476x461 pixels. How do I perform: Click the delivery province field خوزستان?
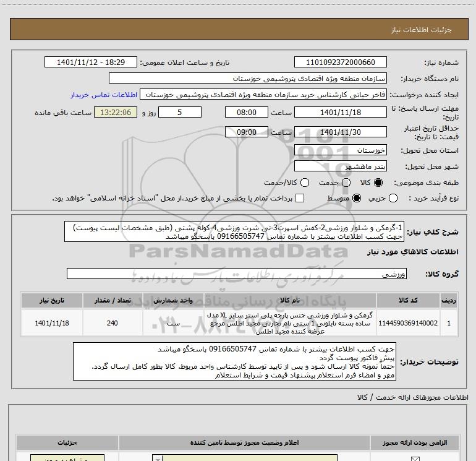click(340, 150)
